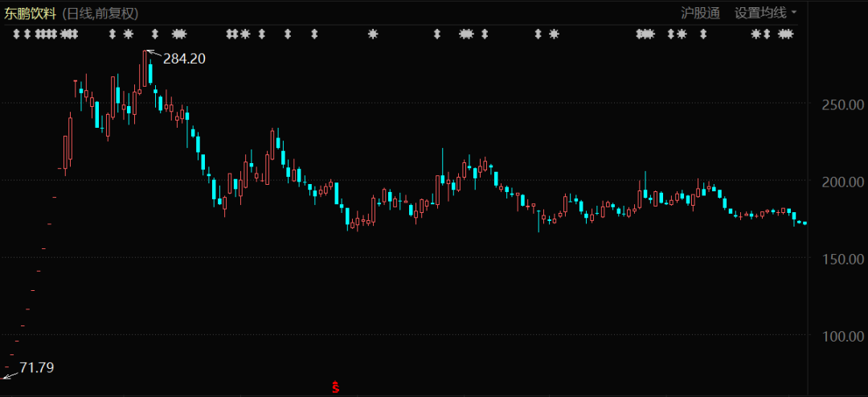
Task: Click the 100.00 price axis label
Action: coord(841,336)
